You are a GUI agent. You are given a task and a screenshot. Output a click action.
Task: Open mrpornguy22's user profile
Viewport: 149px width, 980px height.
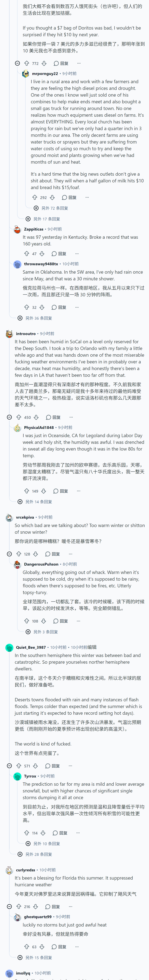click(45, 73)
